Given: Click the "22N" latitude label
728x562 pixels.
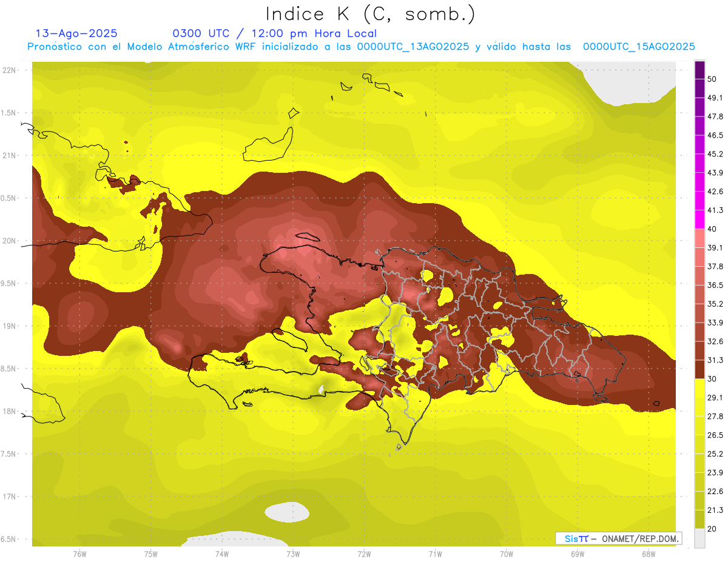Looking at the screenshot, I should (x=10, y=70).
